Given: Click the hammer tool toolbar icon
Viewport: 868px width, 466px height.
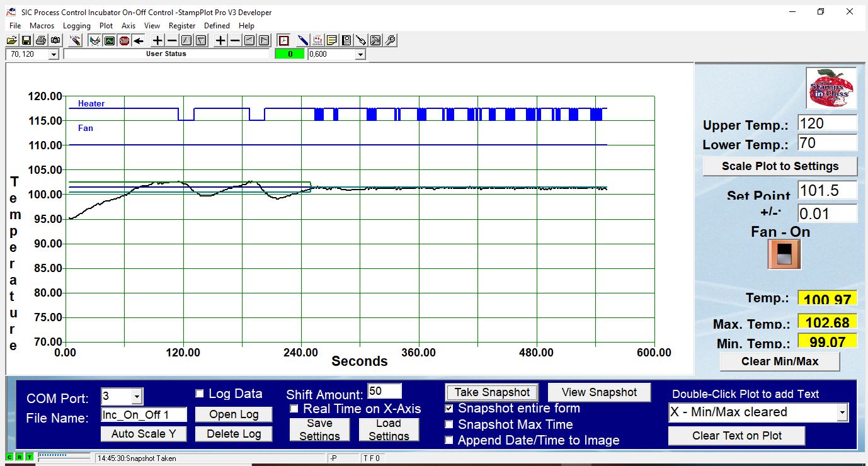Looking at the screenshot, I should coord(375,40).
